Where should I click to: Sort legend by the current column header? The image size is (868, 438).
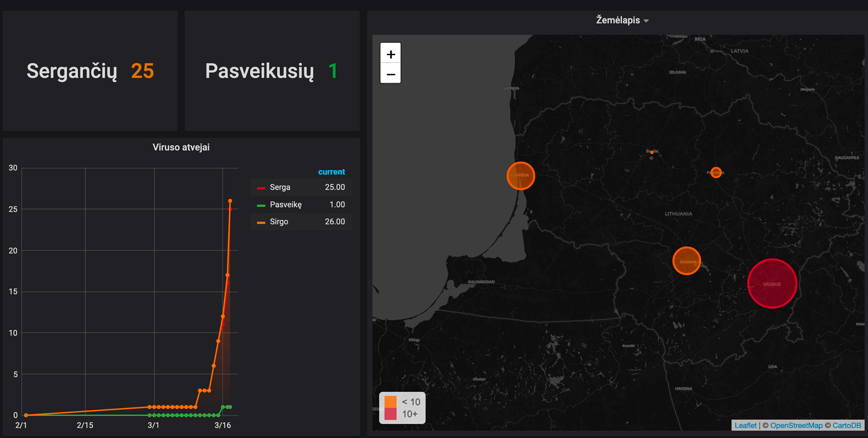(x=331, y=172)
